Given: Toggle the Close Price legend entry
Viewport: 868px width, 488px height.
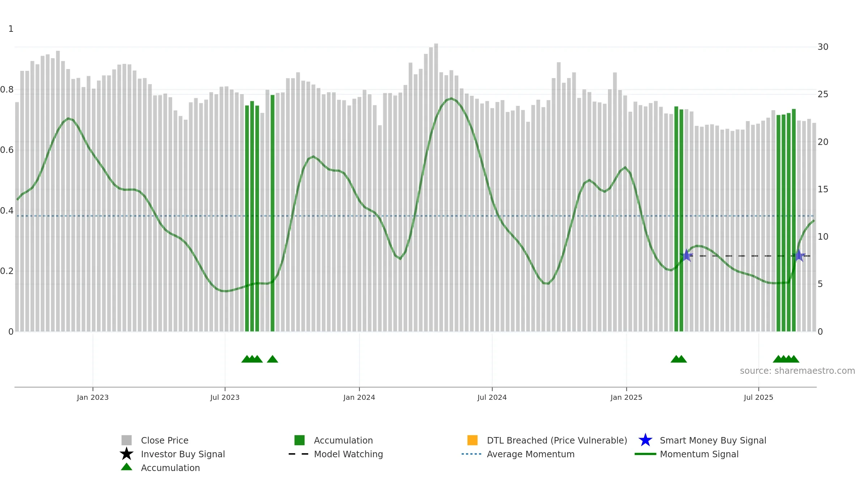Looking at the screenshot, I should [x=165, y=440].
